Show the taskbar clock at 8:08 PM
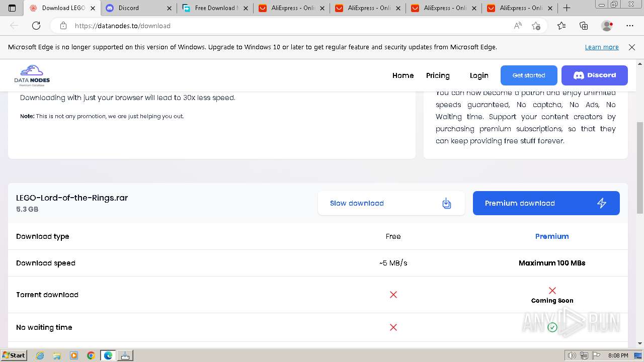 [618, 355]
